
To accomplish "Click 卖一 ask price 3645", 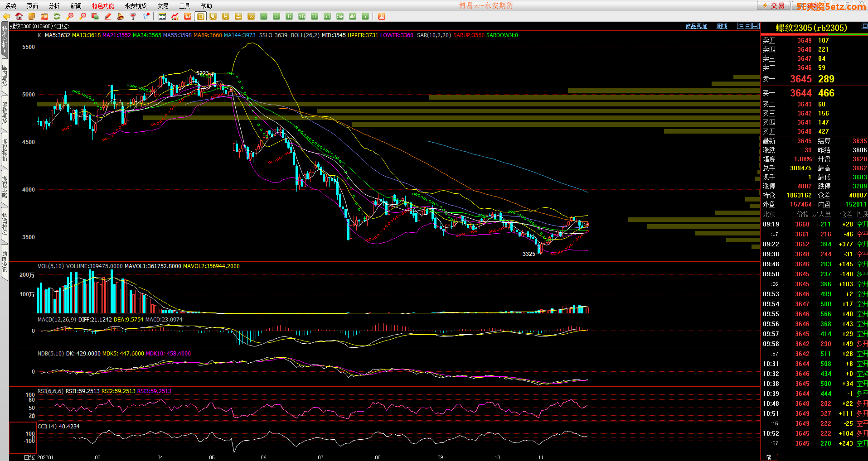I will (x=801, y=79).
